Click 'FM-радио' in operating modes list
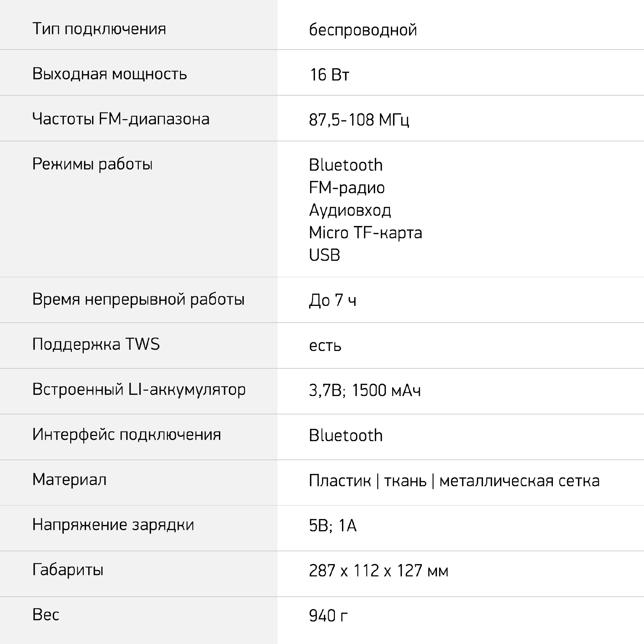This screenshot has width=644, height=644. coord(347,188)
